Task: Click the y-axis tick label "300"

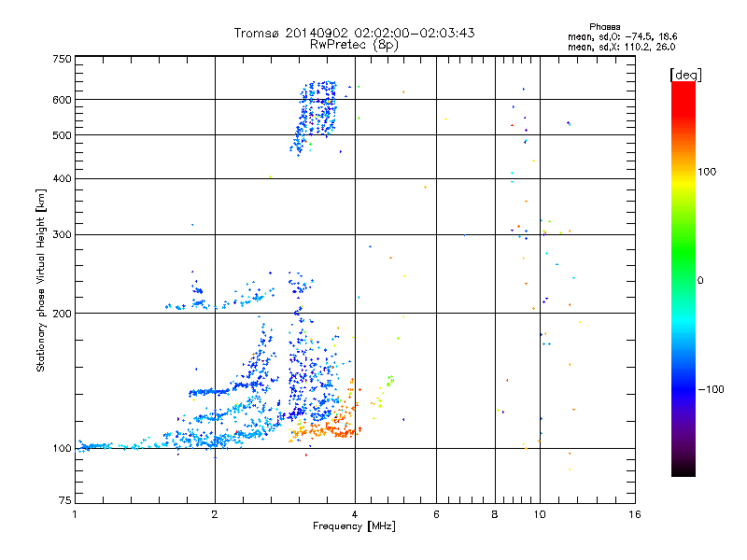Action: click(62, 235)
